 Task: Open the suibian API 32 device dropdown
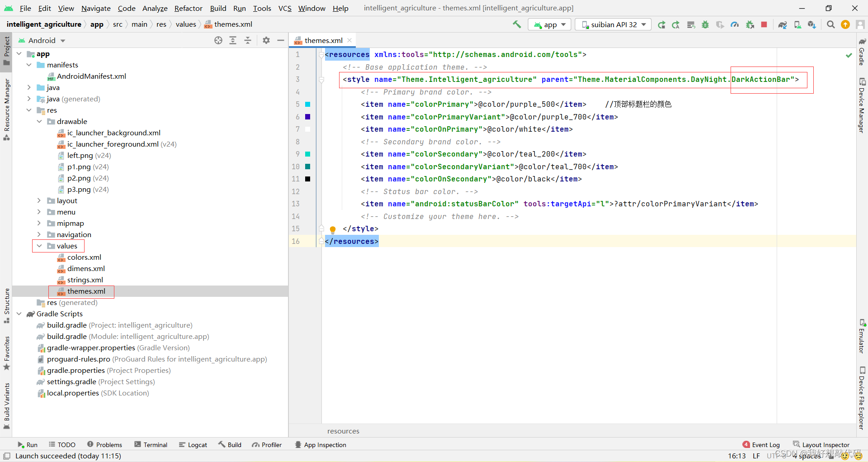(613, 24)
